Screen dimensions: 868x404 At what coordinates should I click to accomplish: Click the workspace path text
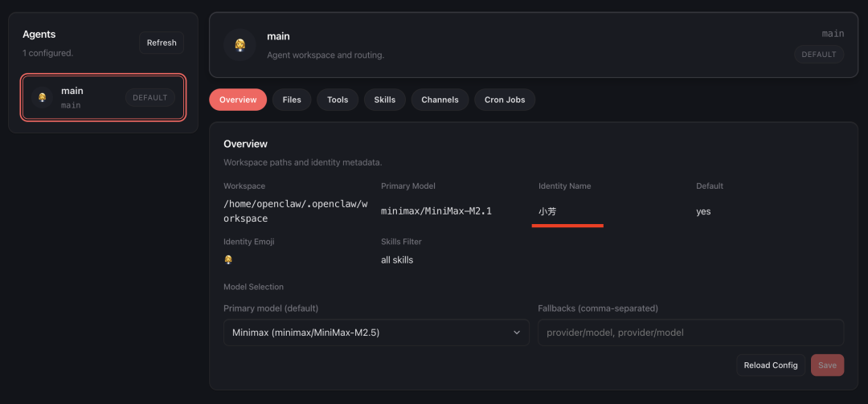point(295,211)
